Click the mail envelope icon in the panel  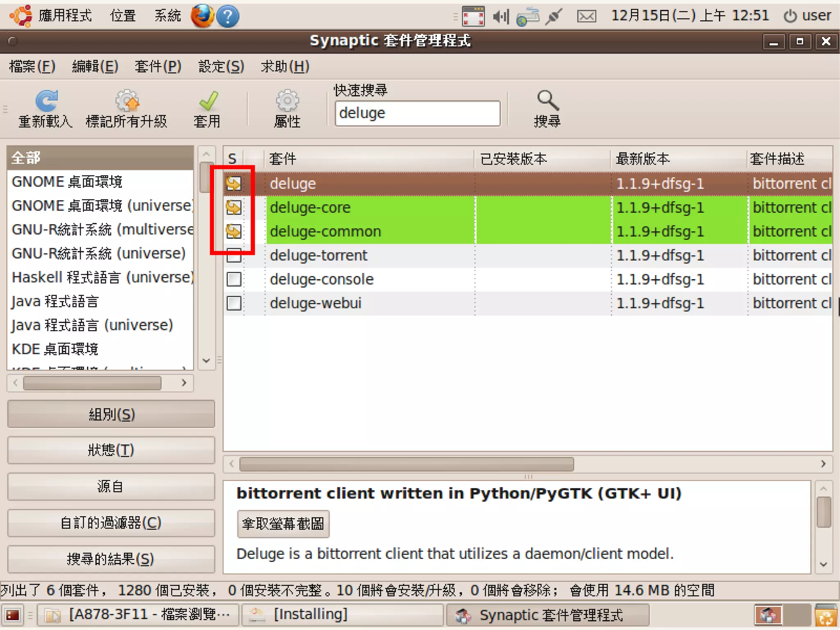pos(586,16)
